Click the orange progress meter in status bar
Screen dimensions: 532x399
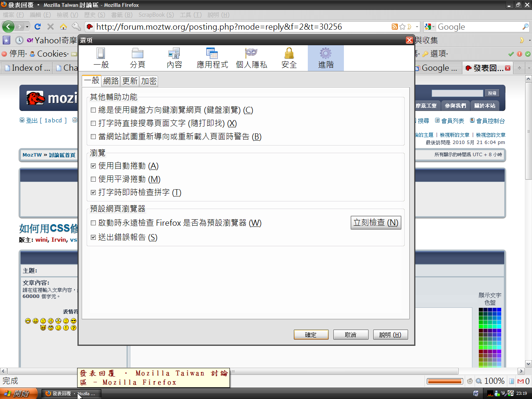(445, 381)
